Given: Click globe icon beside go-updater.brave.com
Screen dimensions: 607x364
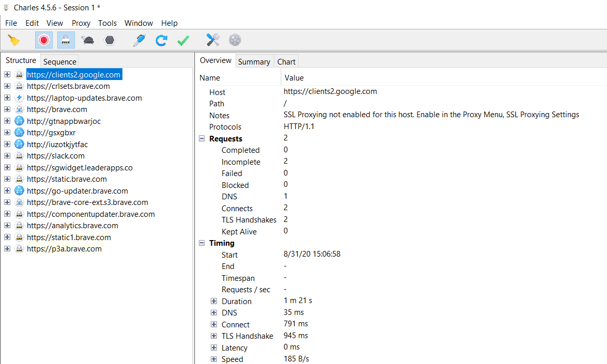Looking at the screenshot, I should coord(19,191).
